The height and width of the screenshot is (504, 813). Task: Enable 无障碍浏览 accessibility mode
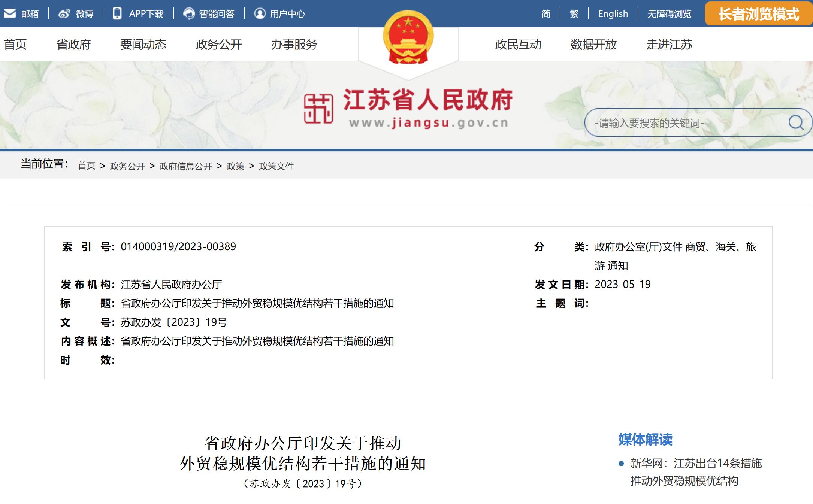[669, 14]
